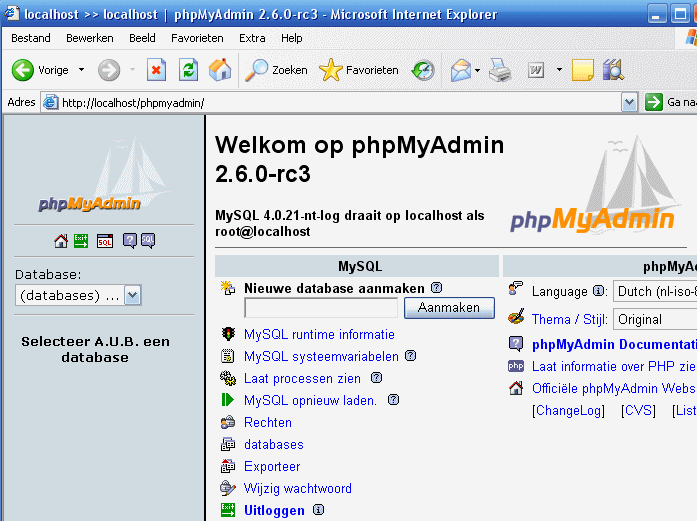The width and height of the screenshot is (697, 521).
Task: Open Laat processen zien link
Action: 302,379
